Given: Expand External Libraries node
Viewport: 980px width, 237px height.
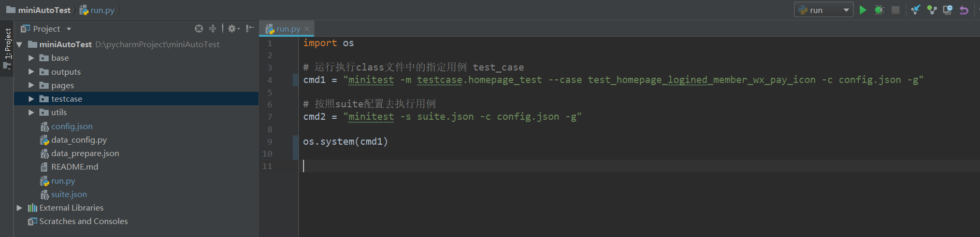Looking at the screenshot, I should (x=19, y=207).
